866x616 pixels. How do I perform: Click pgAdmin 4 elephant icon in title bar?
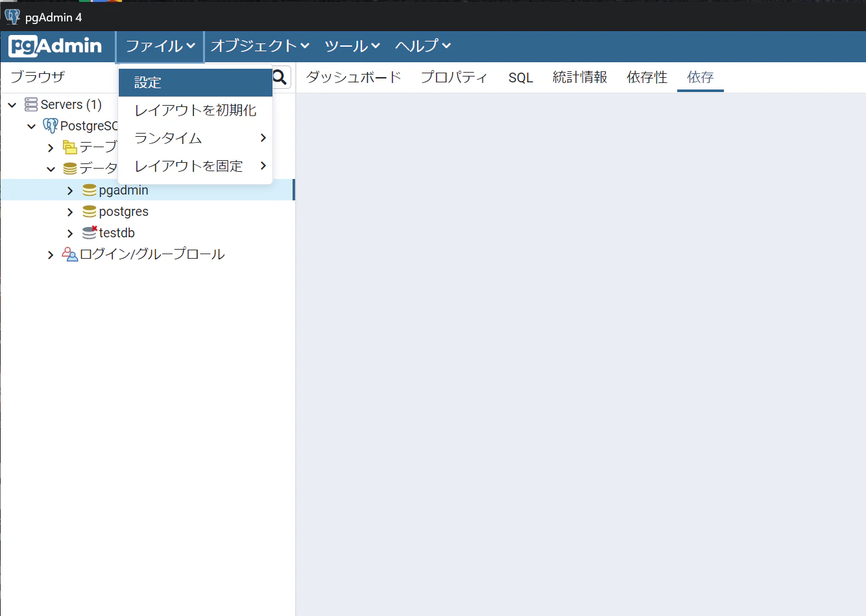click(x=12, y=16)
